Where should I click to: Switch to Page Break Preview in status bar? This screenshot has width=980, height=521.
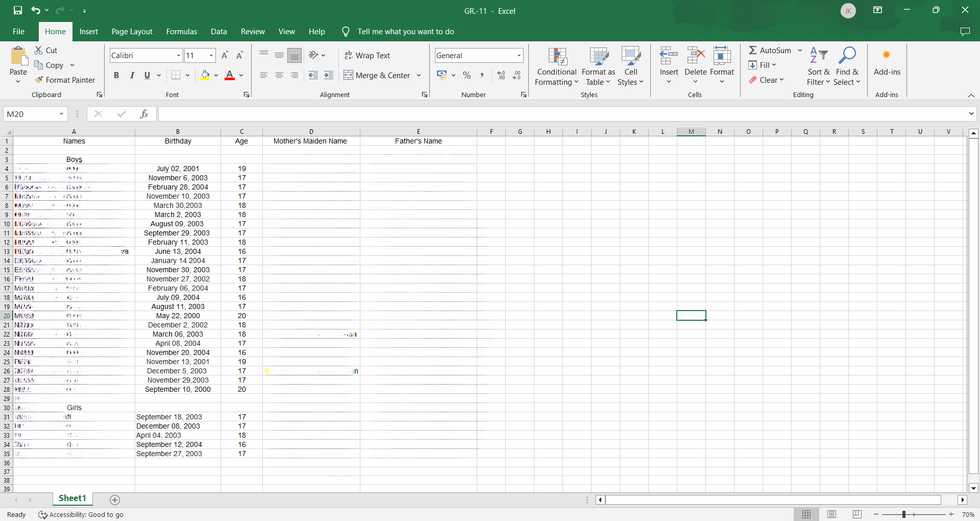[857, 514]
